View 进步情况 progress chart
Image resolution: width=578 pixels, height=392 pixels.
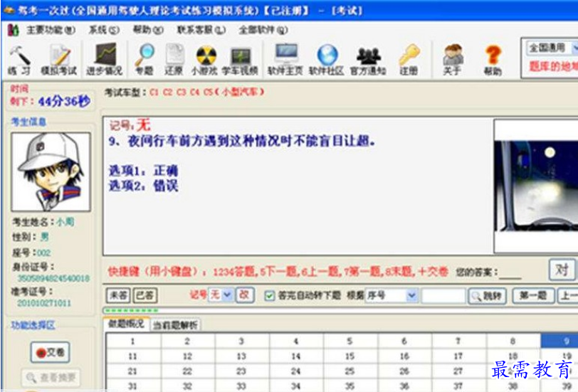(105, 59)
